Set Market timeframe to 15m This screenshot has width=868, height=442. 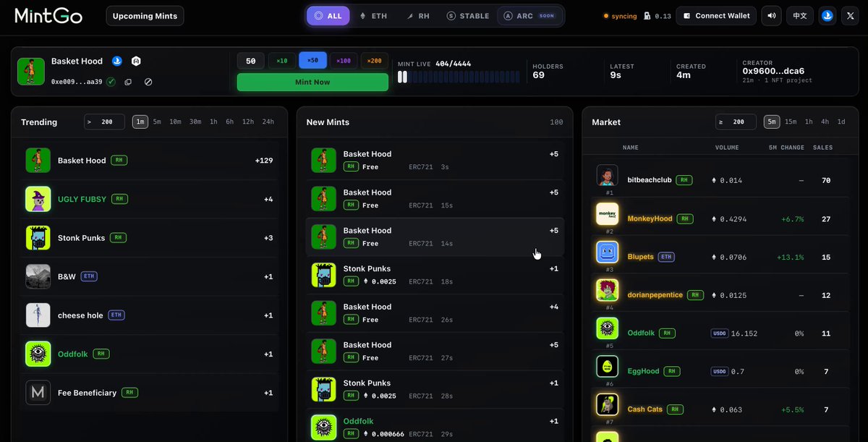[x=791, y=122]
